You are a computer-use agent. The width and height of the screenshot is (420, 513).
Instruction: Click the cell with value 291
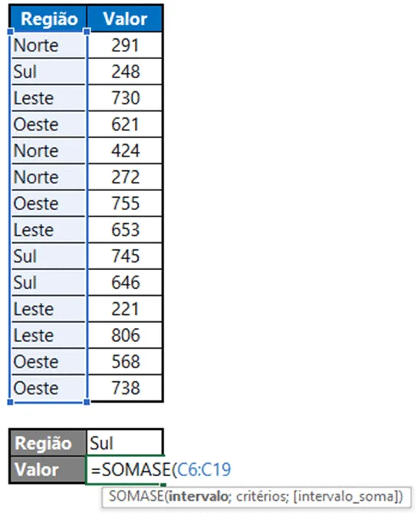pyautogui.click(x=125, y=45)
